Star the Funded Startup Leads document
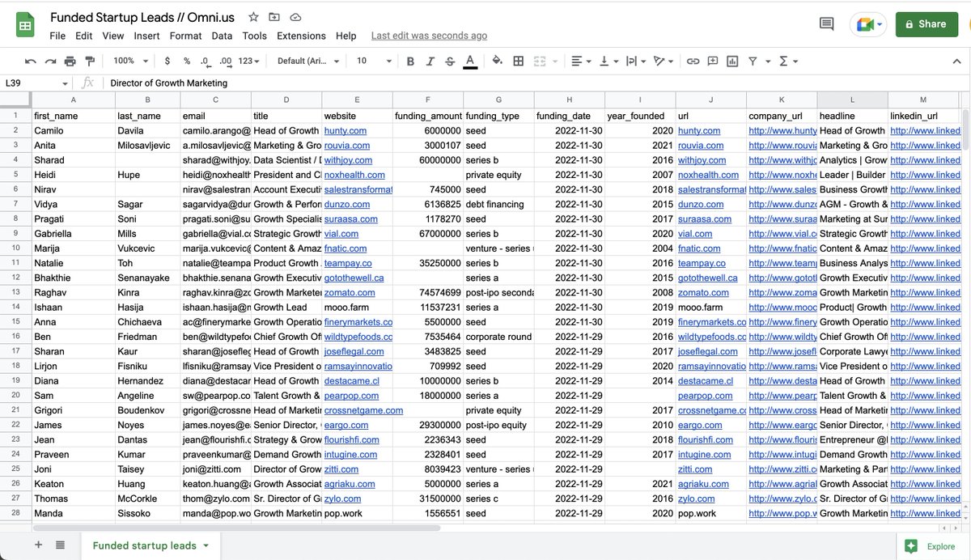This screenshot has height=560, width=971. click(253, 17)
